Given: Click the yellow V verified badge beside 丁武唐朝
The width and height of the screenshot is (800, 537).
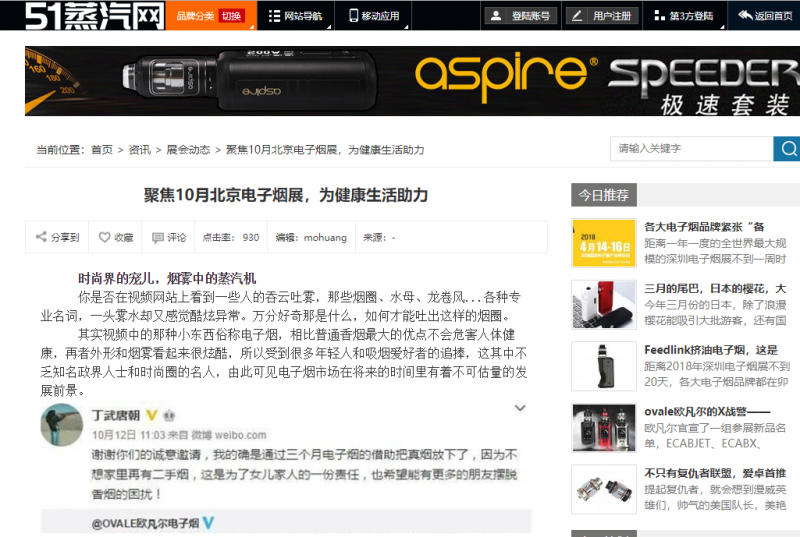Looking at the screenshot, I should click(152, 416).
